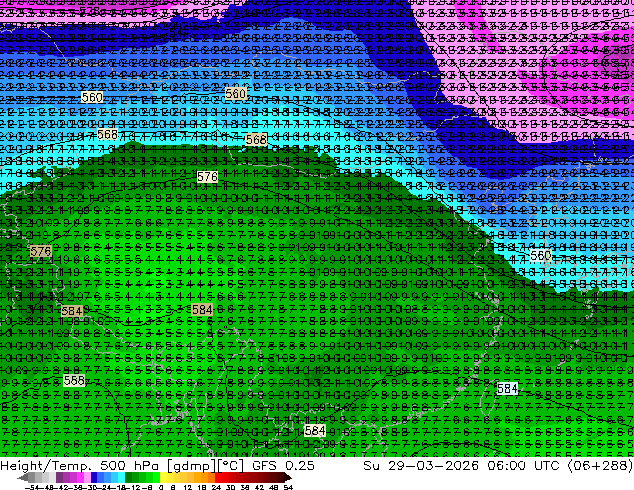Click the bright red swatch in the legend
Viewport: 634px width, 490px height.
point(218,477)
